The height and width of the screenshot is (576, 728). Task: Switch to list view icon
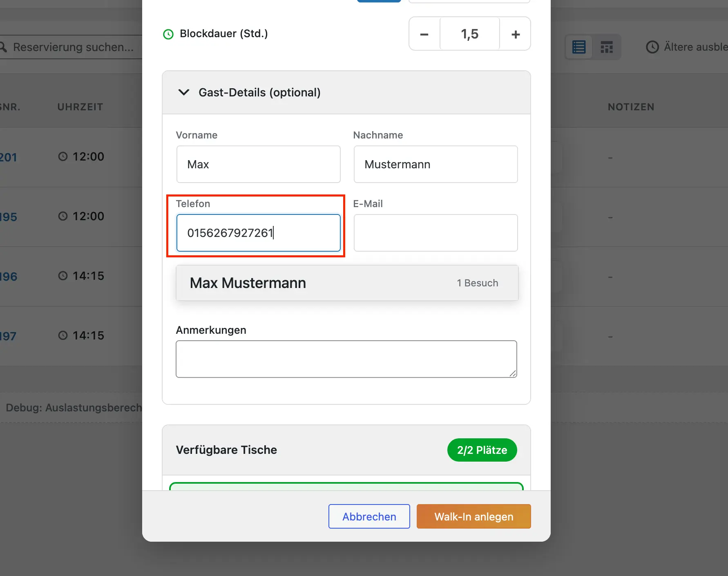tap(578, 47)
